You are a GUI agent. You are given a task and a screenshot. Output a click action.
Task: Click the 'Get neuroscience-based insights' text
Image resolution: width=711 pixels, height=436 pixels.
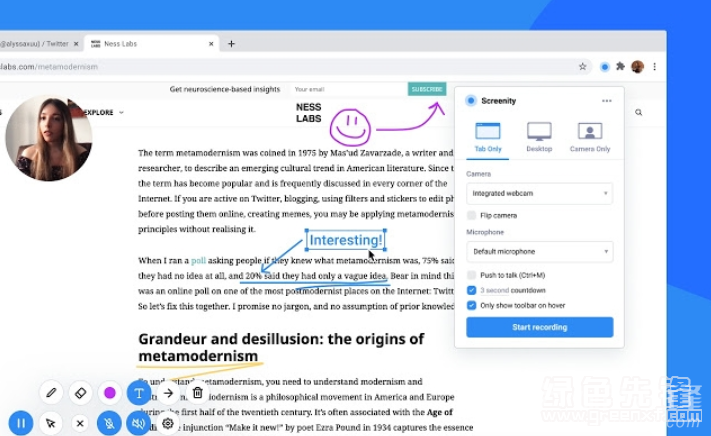225,89
